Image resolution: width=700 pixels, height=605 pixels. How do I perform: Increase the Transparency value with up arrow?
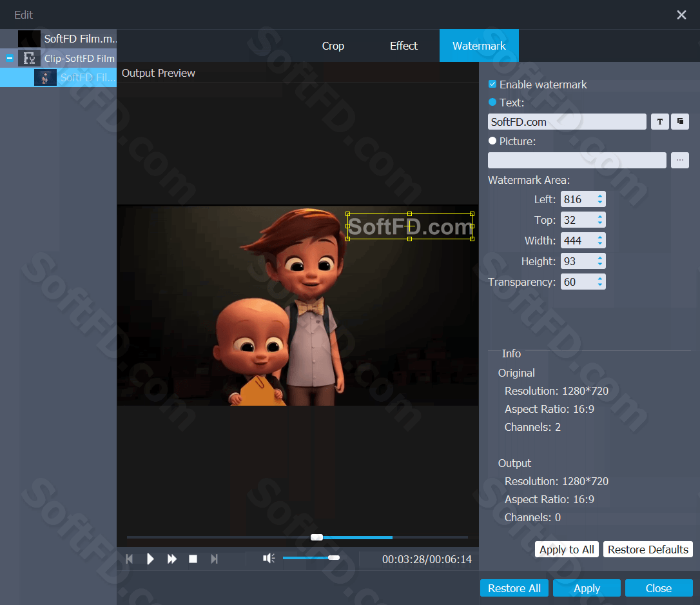600,278
